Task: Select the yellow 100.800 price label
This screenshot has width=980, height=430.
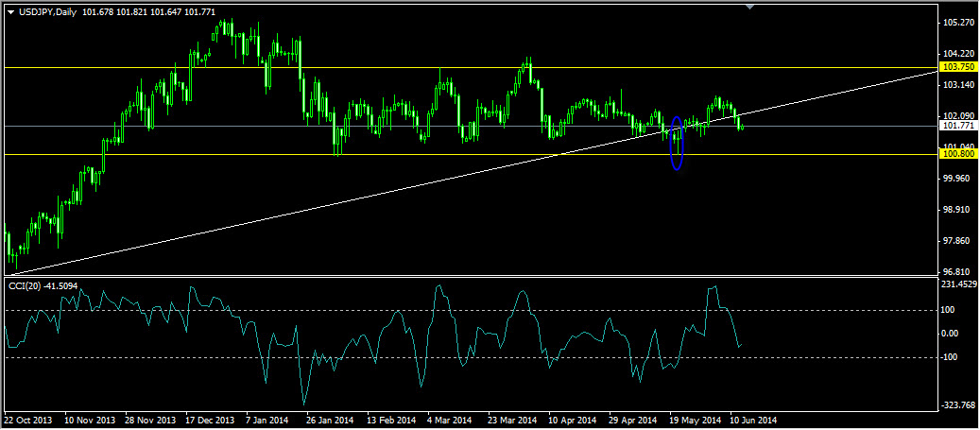Action: 957,154
